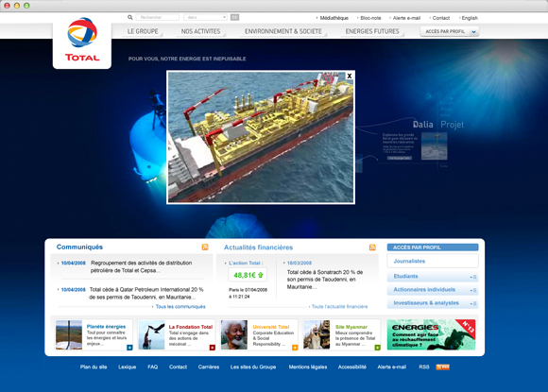Open the 'dans' search scope dropdown
Image resolution: width=548 pixels, height=392 pixels.
[206, 17]
